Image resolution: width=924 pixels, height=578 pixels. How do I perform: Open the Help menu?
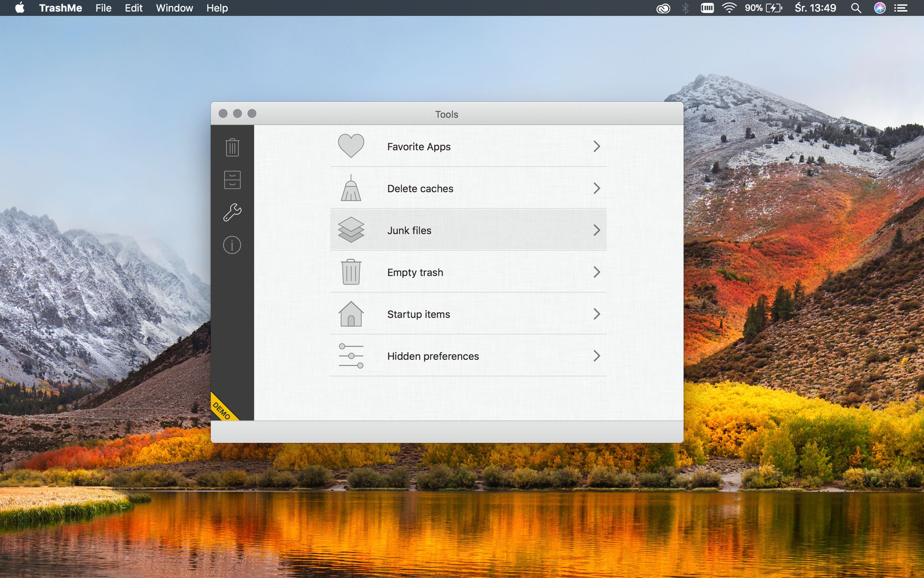[217, 8]
